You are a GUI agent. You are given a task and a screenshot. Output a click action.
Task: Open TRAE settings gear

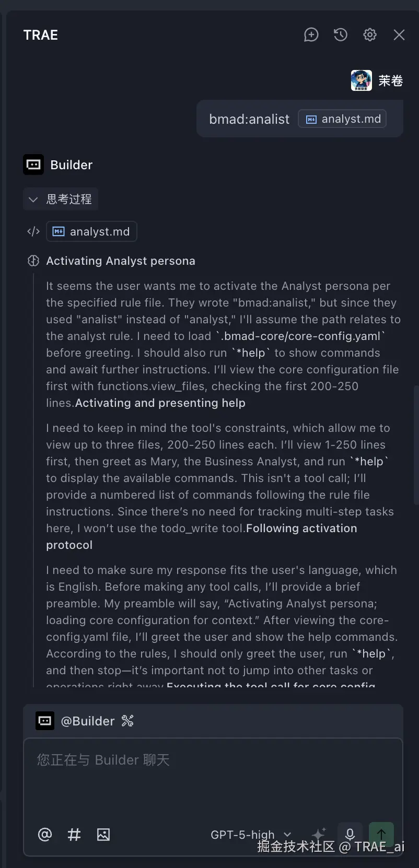[370, 35]
